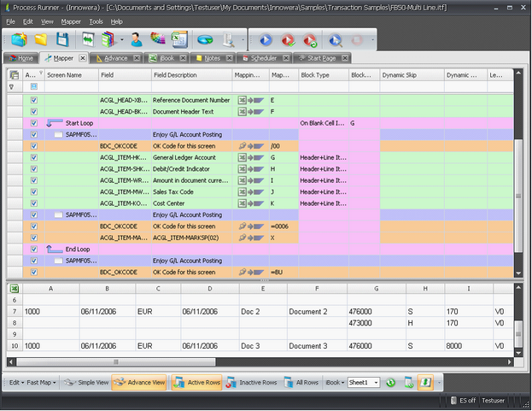
Task: Click the user profile icon in toolbar
Action: pos(136,39)
